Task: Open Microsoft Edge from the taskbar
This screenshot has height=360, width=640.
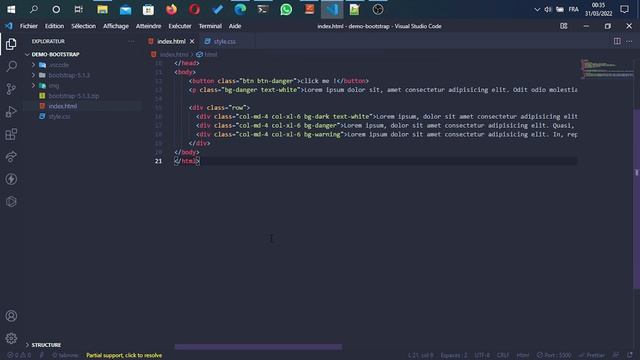Action: pos(240,9)
